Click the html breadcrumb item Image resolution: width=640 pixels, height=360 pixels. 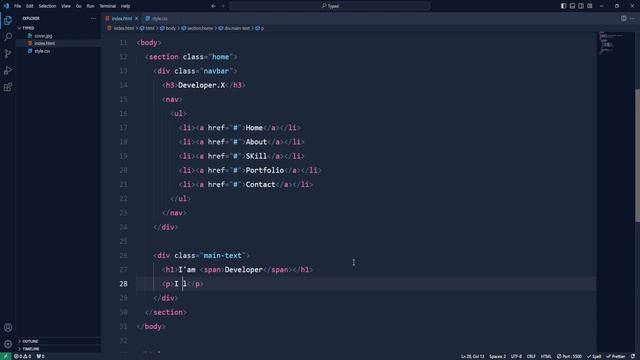(x=147, y=28)
